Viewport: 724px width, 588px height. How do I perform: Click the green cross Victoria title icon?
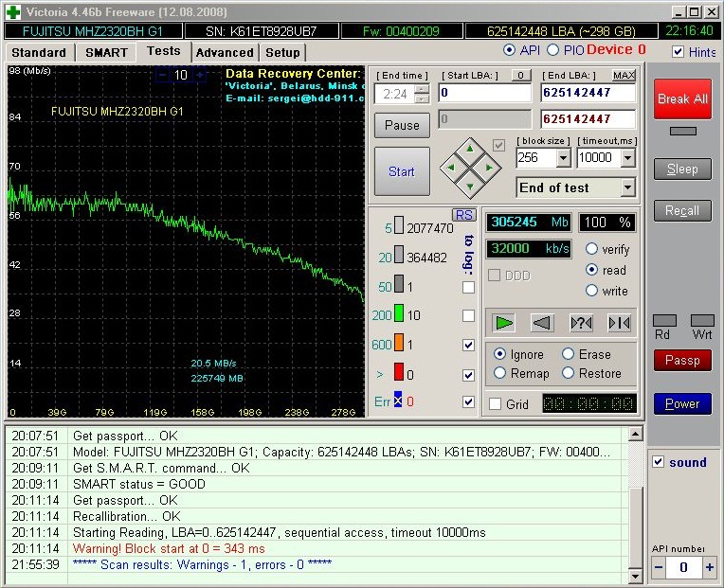coord(13,12)
